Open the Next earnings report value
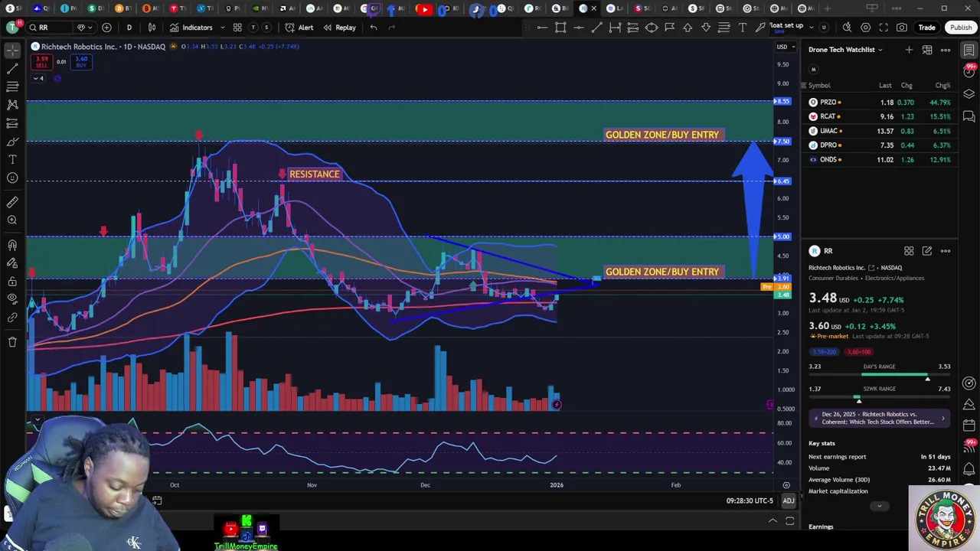The height and width of the screenshot is (551, 980). point(936,457)
